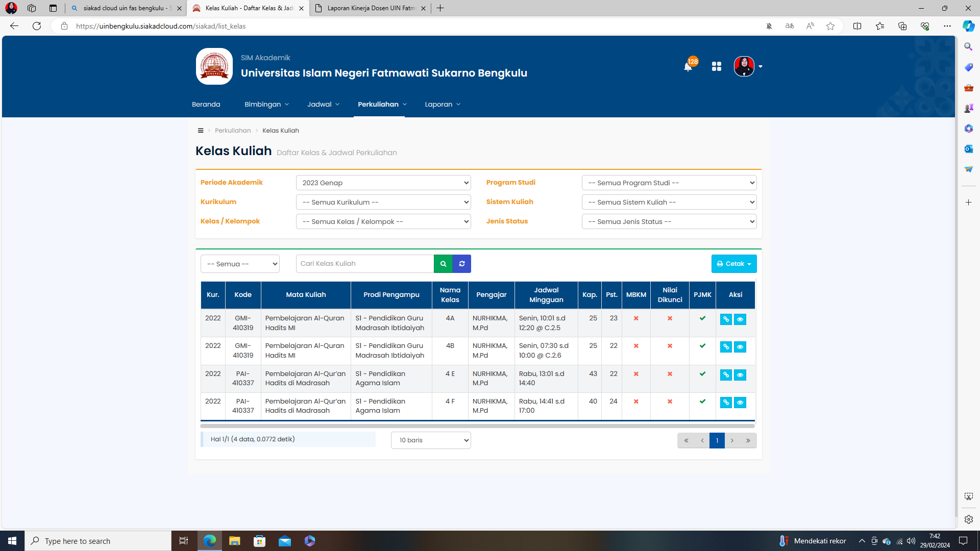Screen dimensions: 980x551
Task: Open the Laporan menu
Action: pyautogui.click(x=442, y=104)
